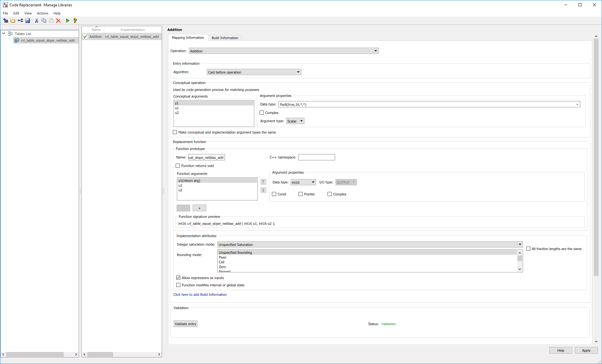Viewport: 602px width, 364px height.
Task: Click the entries list horizontal scrollbar thumb
Action: (x=100, y=355)
